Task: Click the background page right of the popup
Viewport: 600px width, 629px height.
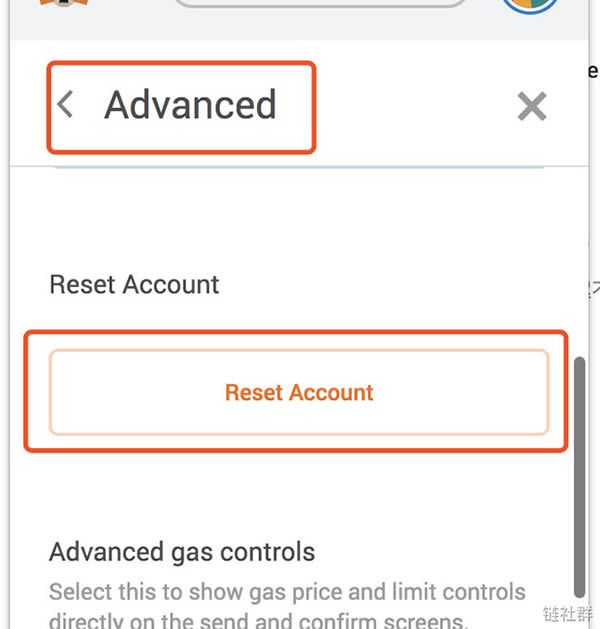Action: 593,200
